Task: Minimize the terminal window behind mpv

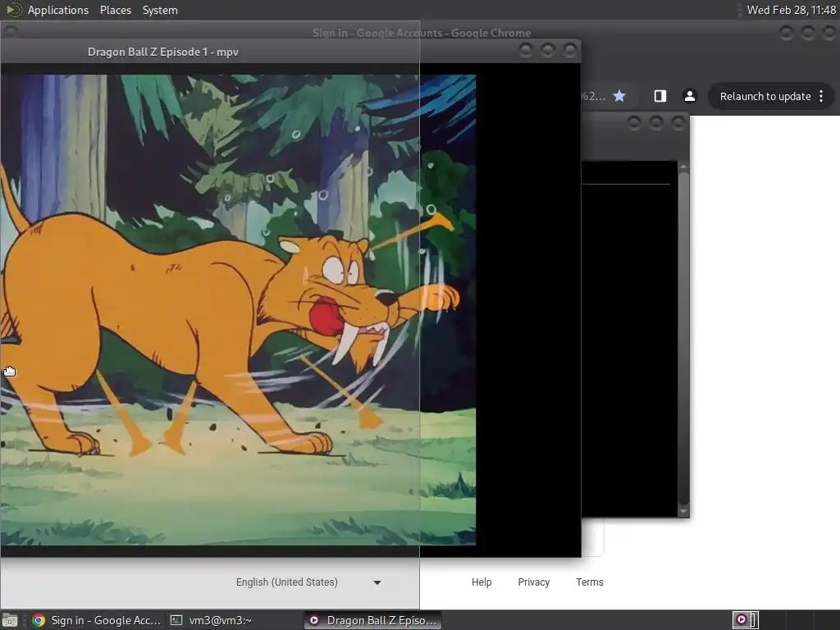Action: (634, 123)
